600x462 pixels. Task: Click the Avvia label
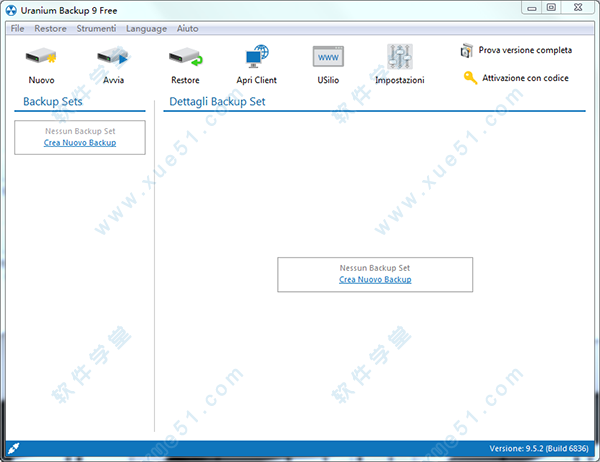click(x=113, y=80)
